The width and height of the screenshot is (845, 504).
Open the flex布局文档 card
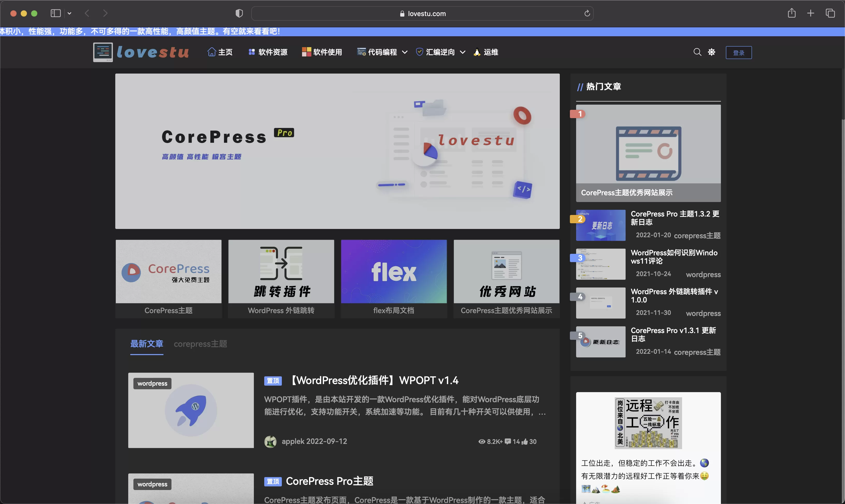pos(394,279)
